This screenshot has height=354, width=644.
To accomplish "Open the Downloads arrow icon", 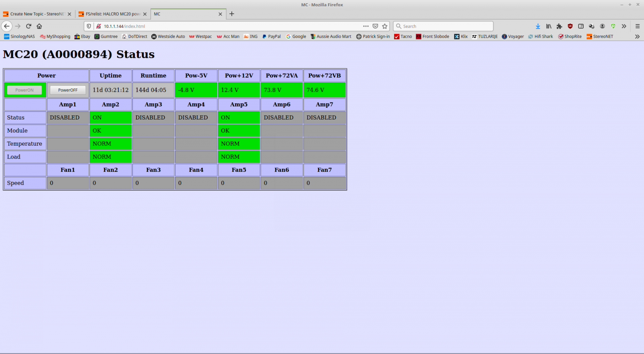I will click(x=538, y=26).
